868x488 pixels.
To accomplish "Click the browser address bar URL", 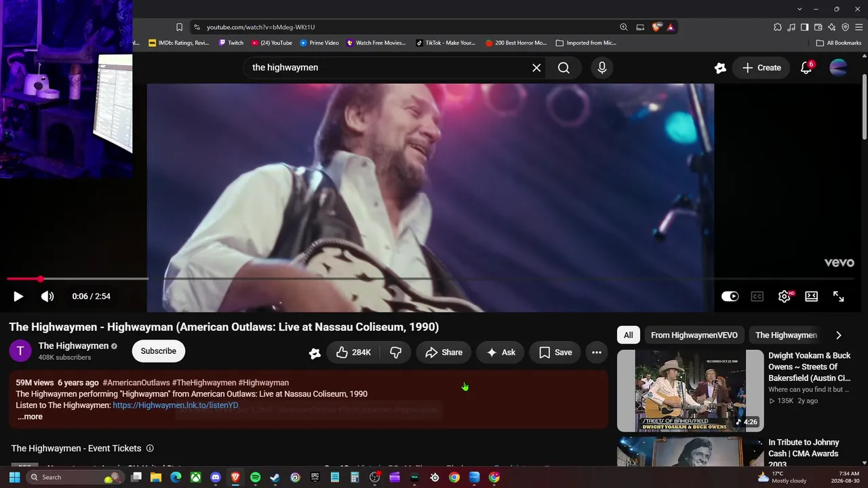I will click(261, 27).
